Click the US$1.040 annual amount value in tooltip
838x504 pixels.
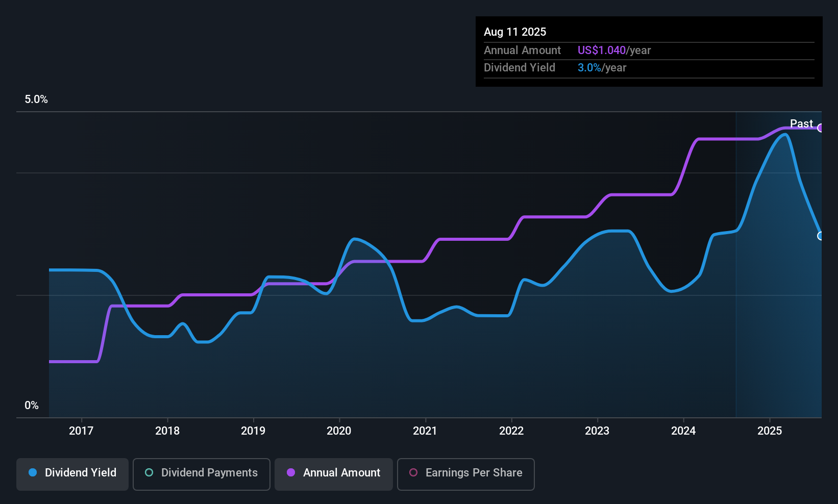point(601,51)
